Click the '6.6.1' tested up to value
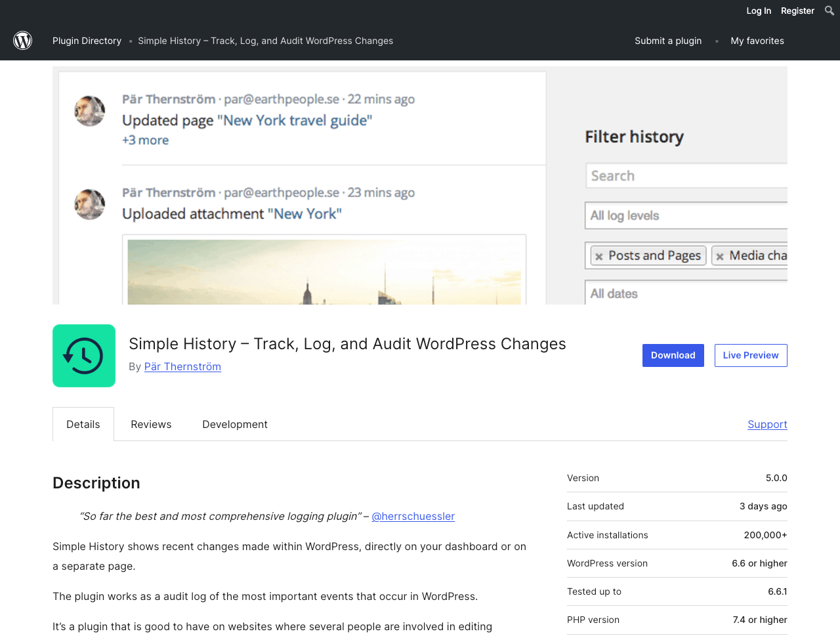The height and width of the screenshot is (642, 840). pyautogui.click(x=778, y=591)
